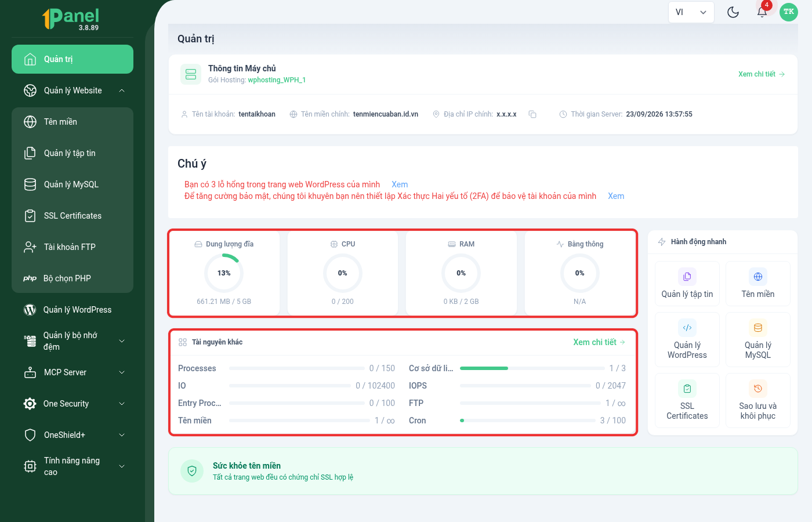Open Bộ chọn PHP sidebar item

click(x=72, y=278)
